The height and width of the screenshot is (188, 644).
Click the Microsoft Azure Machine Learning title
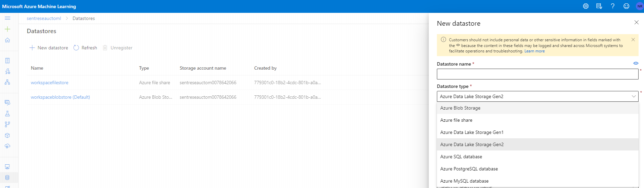(39, 6)
